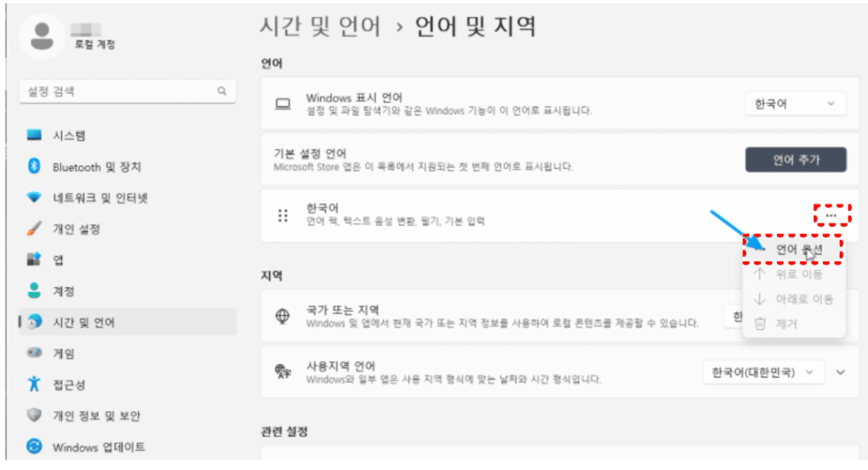Expand the 사용지역 언어 section chevron
868x470 pixels.
pos(841,372)
